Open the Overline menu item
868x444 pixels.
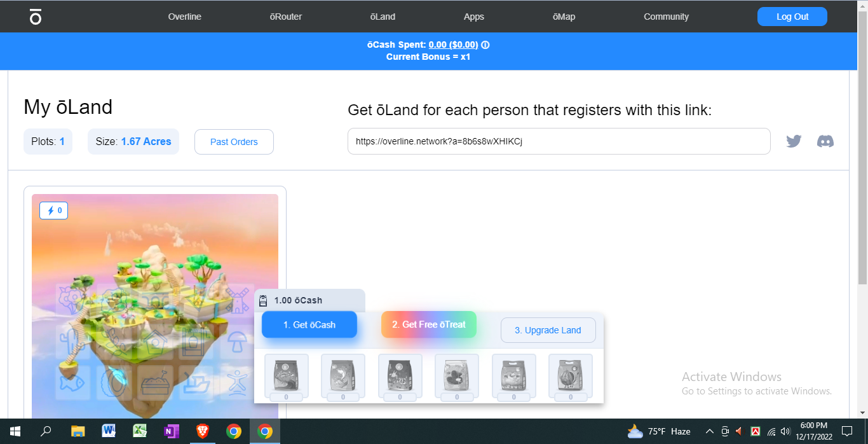[x=184, y=17]
